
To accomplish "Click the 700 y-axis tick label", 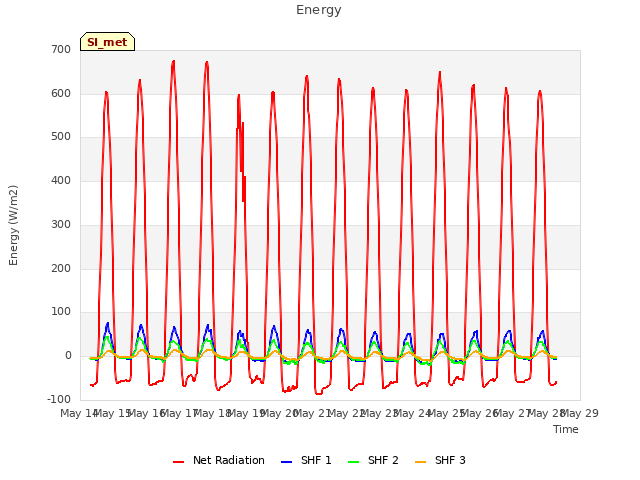I will [x=61, y=49].
